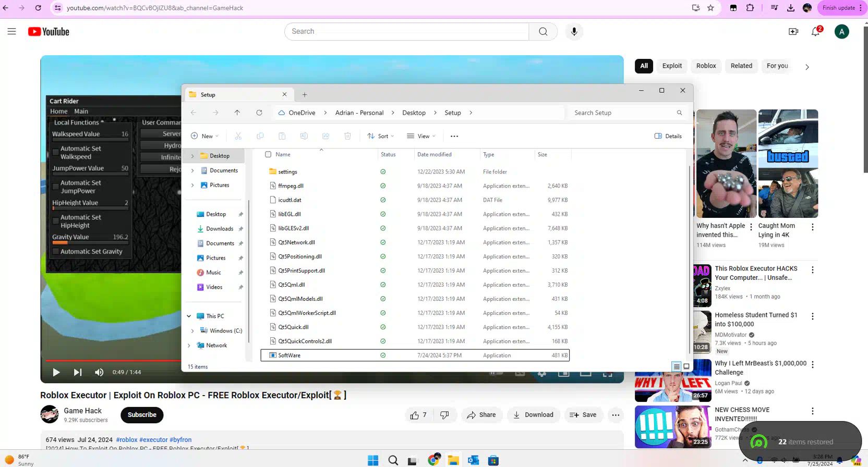Select the For you filter chip

click(x=777, y=66)
